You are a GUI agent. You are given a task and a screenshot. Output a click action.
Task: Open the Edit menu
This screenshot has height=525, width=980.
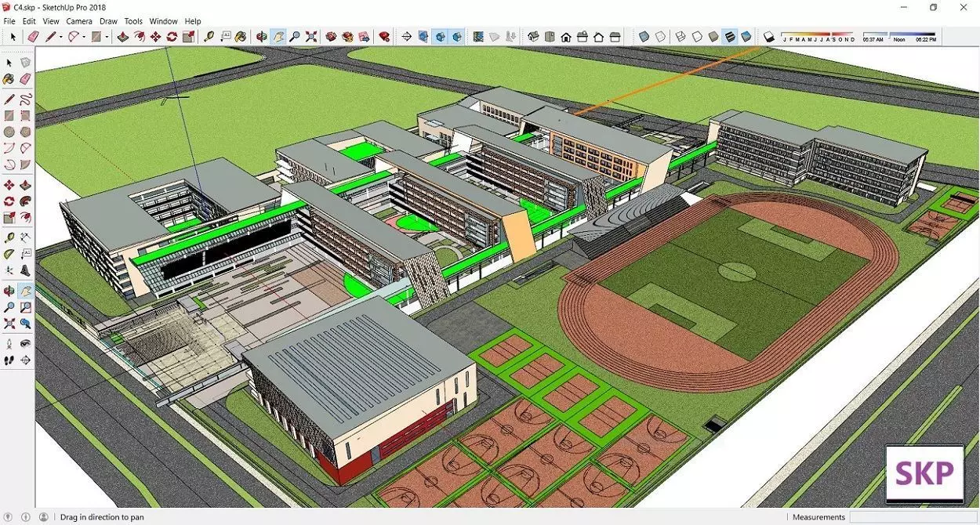29,21
